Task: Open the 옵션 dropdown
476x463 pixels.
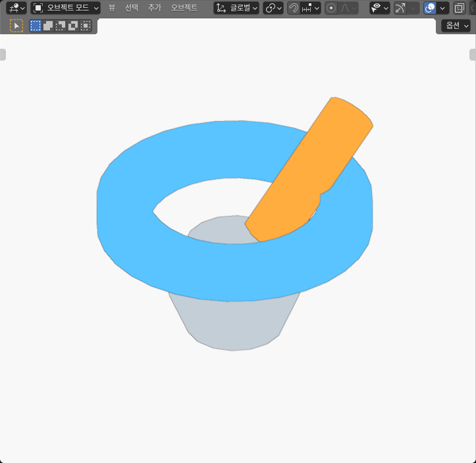Action: [458, 26]
